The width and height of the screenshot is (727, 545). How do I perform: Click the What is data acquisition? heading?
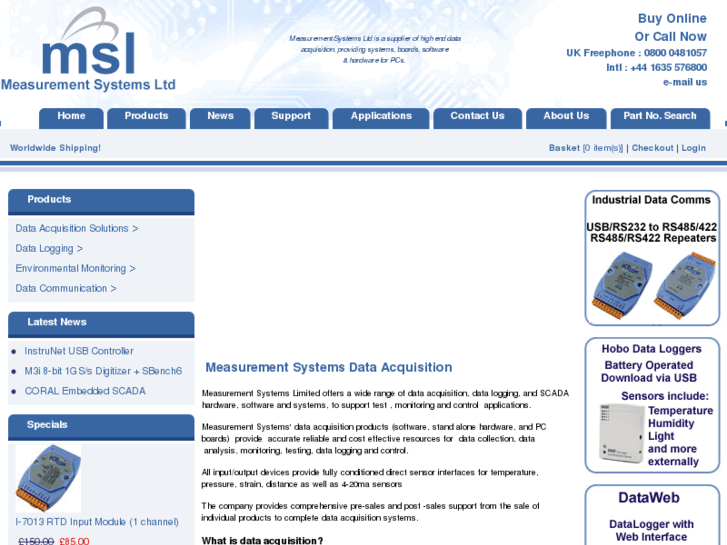click(262, 540)
